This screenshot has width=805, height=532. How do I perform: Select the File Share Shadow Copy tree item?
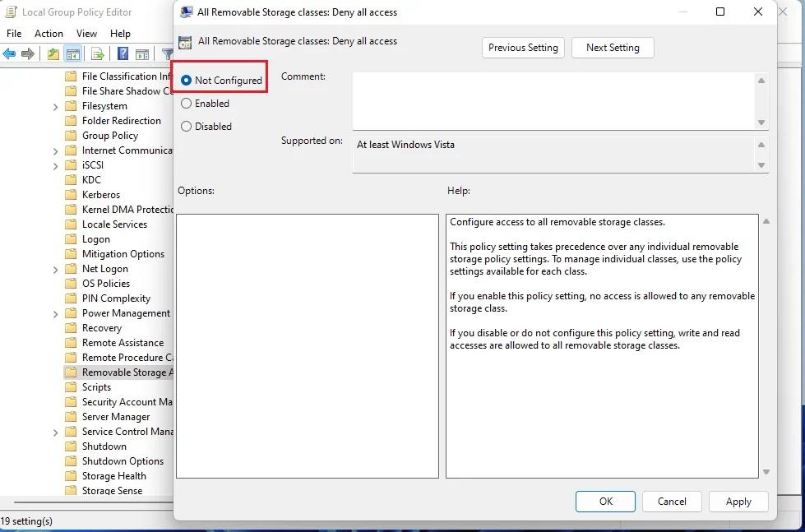point(127,91)
